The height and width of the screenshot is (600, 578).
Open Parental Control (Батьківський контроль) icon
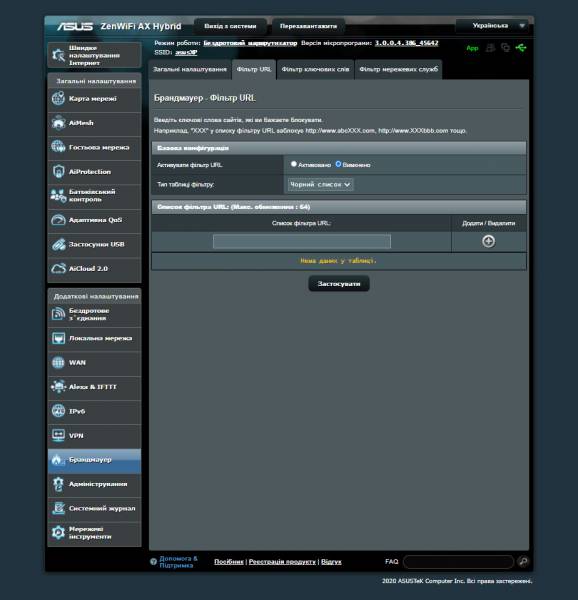(x=58, y=196)
